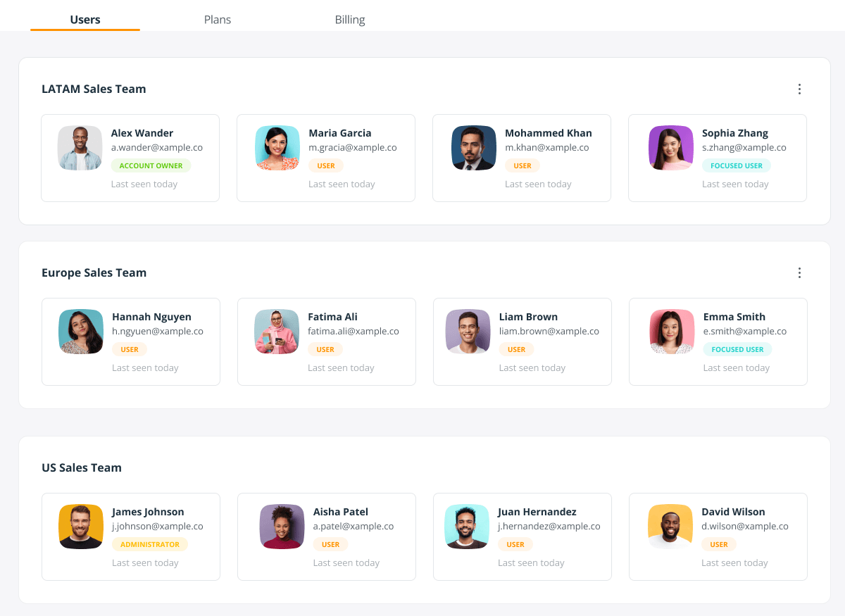Expand Mohammed Khan's USER role badge
The width and height of the screenshot is (845, 616).
[522, 165]
